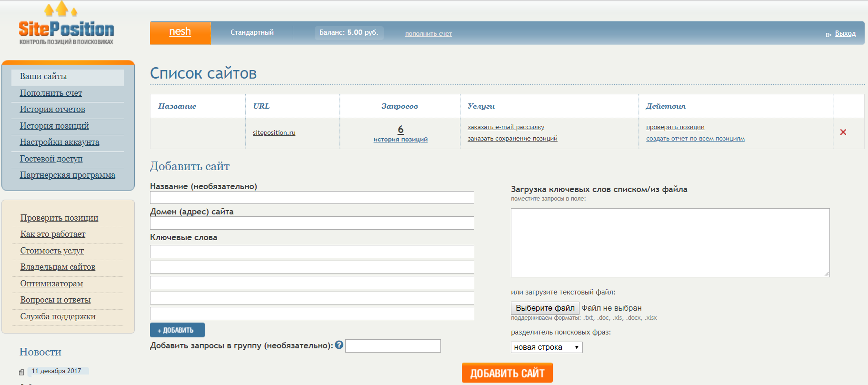Open the separator dropdown 'новая строка'
The image size is (868, 385).
coord(546,347)
